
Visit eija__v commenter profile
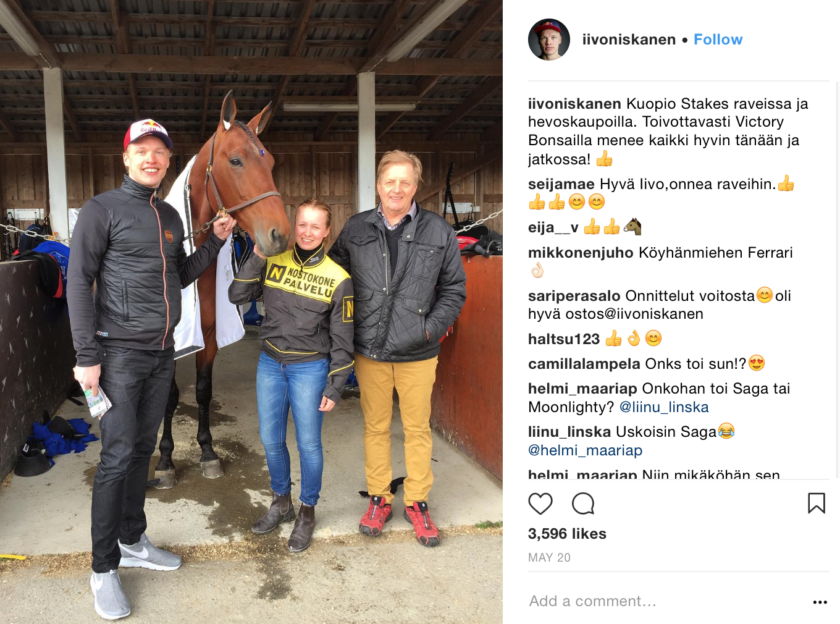click(x=553, y=228)
